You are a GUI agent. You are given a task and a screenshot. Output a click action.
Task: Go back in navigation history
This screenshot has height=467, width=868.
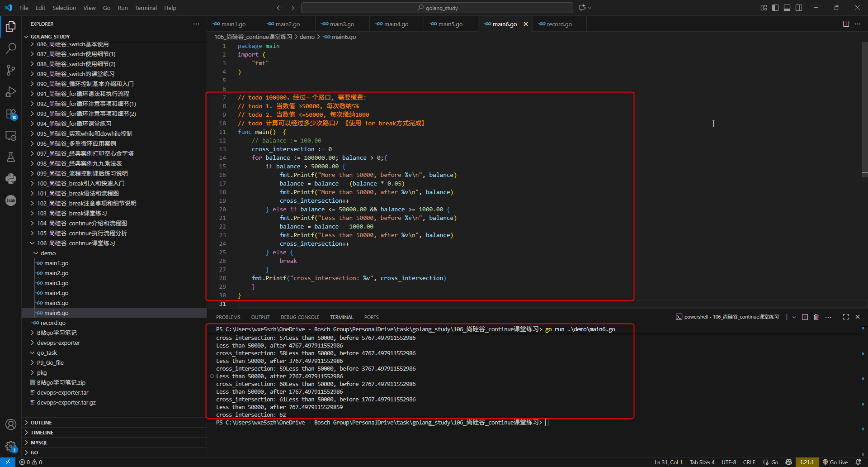click(x=279, y=8)
